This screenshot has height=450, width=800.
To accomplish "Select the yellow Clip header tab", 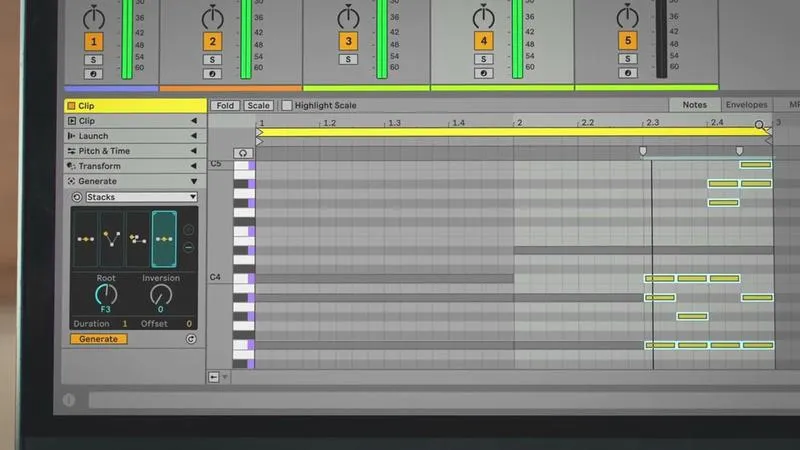I will tap(135, 106).
